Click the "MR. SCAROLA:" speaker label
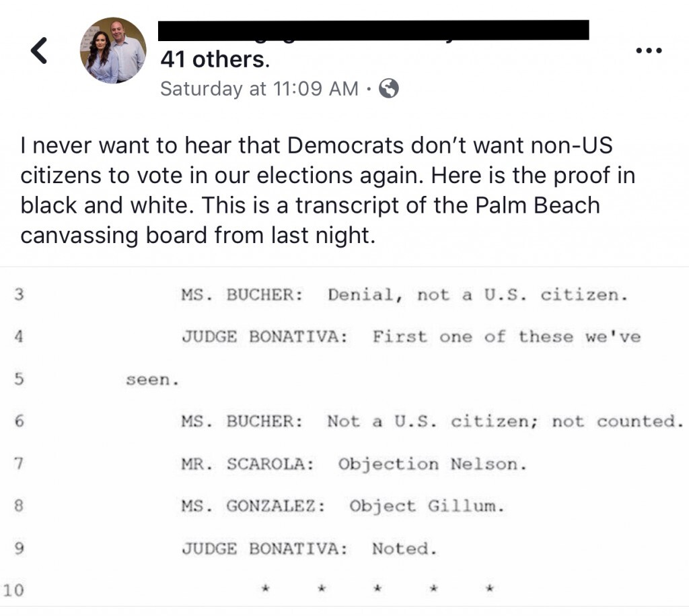689x616 pixels. [248, 464]
